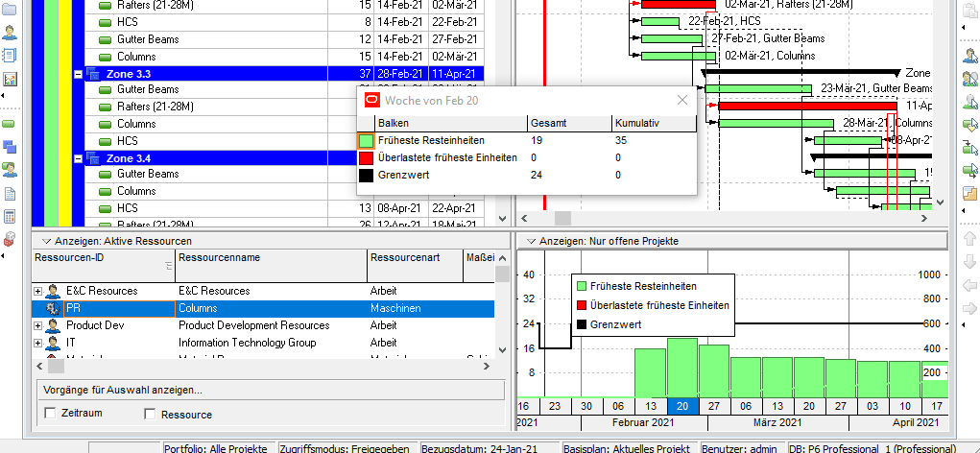Click the Gesamt column header in the popup
Screen dimensions: 980x453
click(x=570, y=123)
